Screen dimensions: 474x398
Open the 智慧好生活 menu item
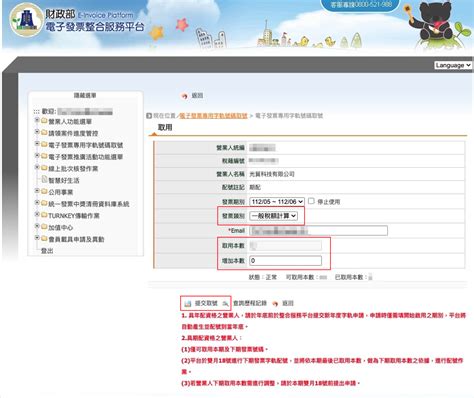(x=64, y=180)
